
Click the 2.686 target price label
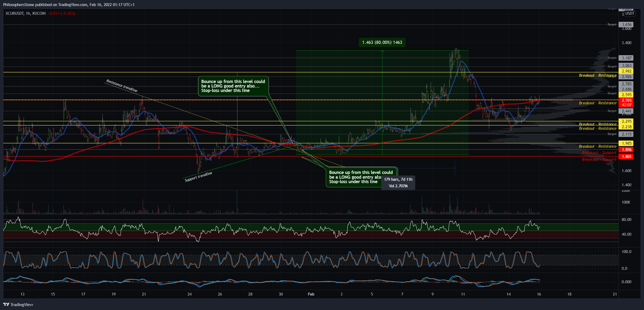(x=626, y=89)
